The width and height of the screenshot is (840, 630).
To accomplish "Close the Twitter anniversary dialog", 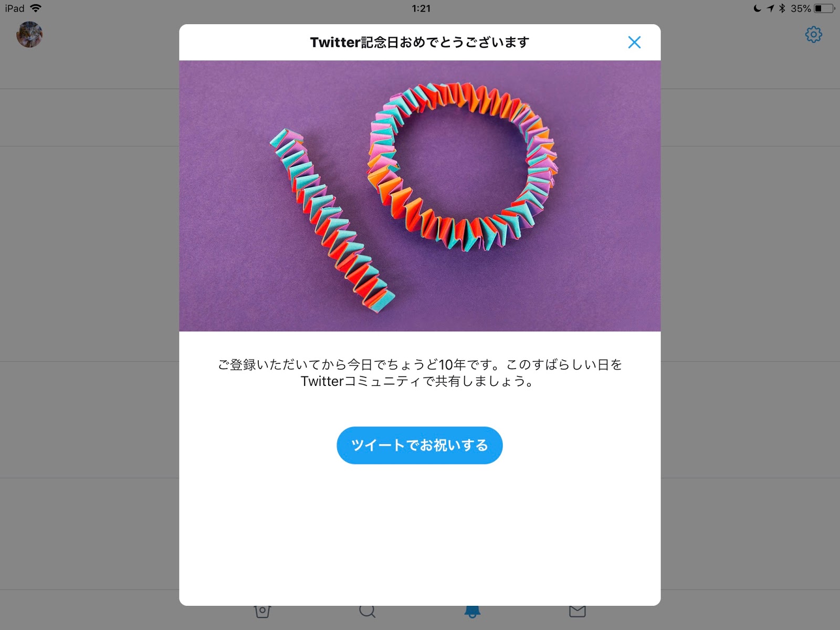I will [634, 43].
